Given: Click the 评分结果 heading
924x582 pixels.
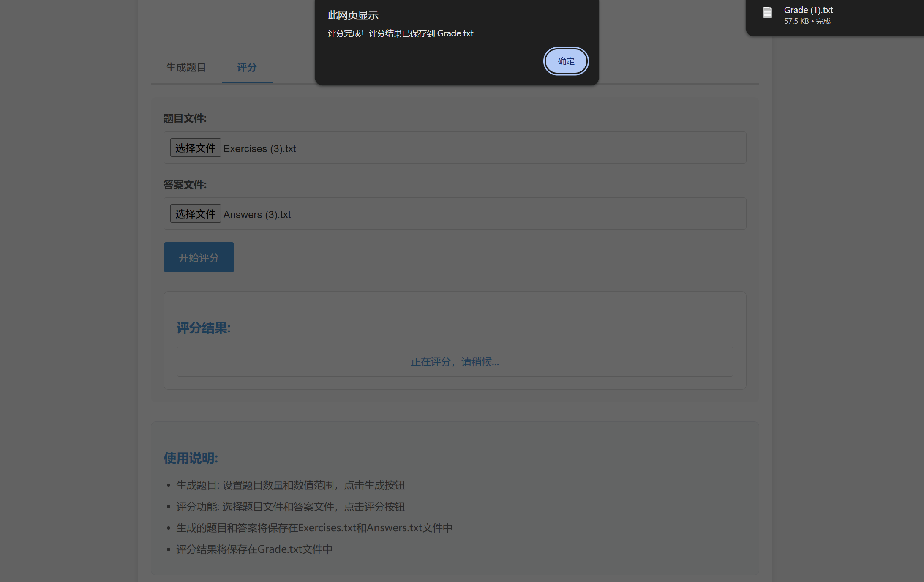Looking at the screenshot, I should pyautogui.click(x=203, y=328).
